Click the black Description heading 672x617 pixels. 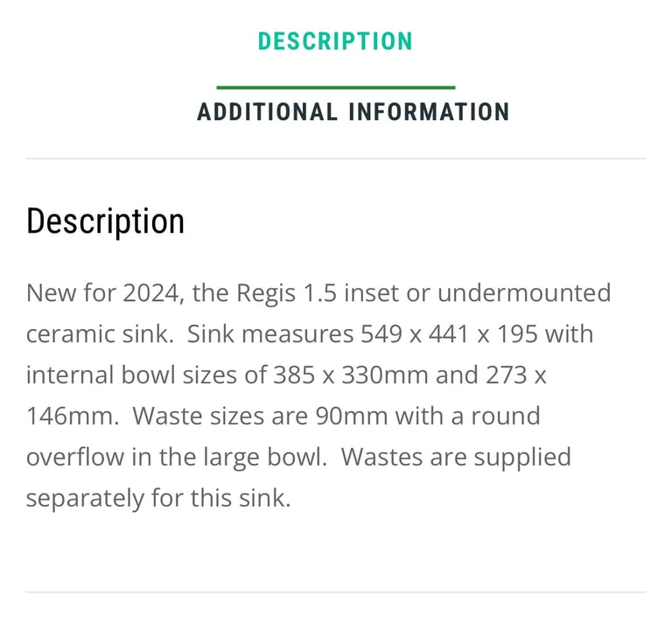[x=105, y=221]
